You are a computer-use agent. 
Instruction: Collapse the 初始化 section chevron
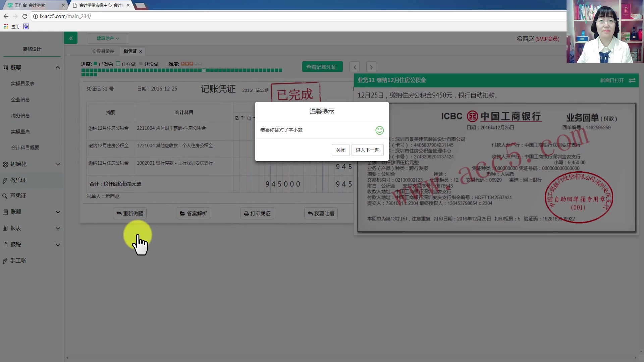[x=58, y=164]
